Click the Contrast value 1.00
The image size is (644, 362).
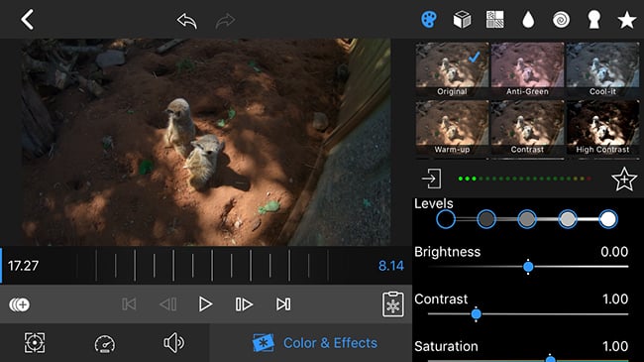click(615, 300)
